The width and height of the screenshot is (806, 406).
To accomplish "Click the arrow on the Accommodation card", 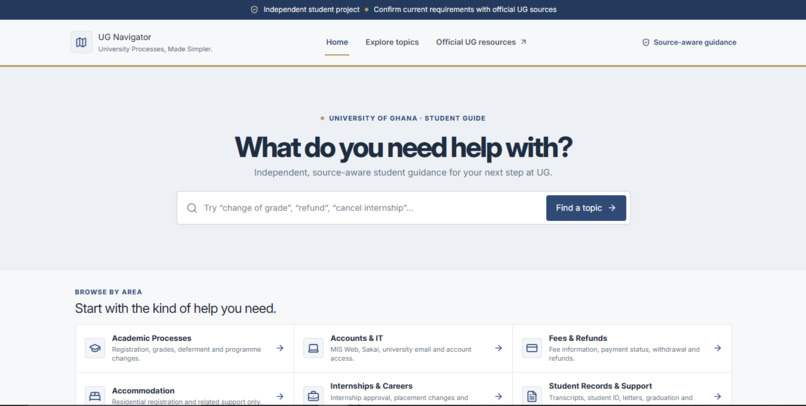I will click(280, 396).
